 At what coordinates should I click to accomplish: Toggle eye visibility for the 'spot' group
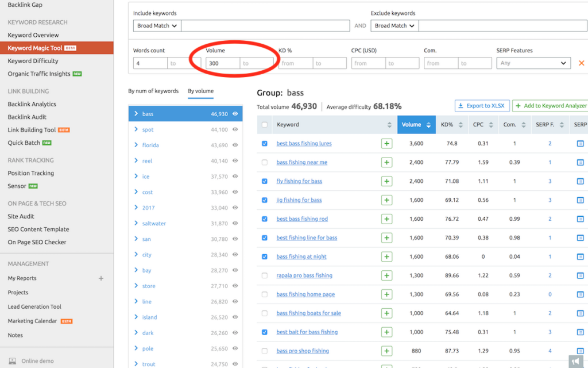pos(235,129)
